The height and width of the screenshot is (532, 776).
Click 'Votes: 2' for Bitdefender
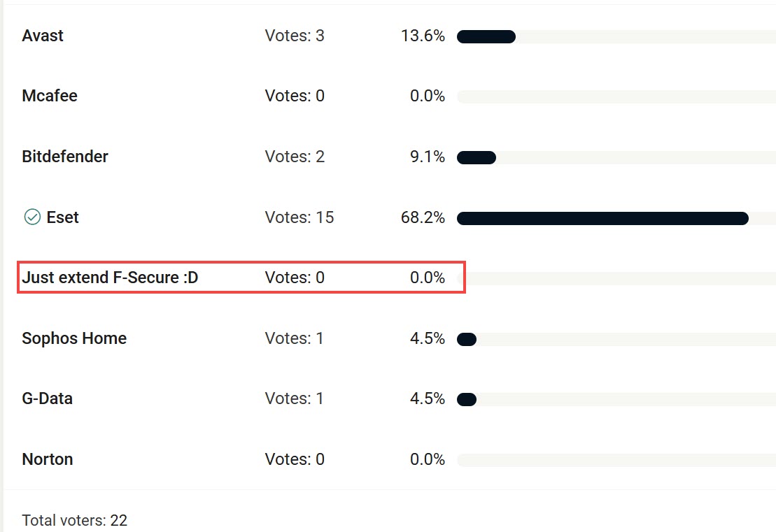[x=295, y=156]
